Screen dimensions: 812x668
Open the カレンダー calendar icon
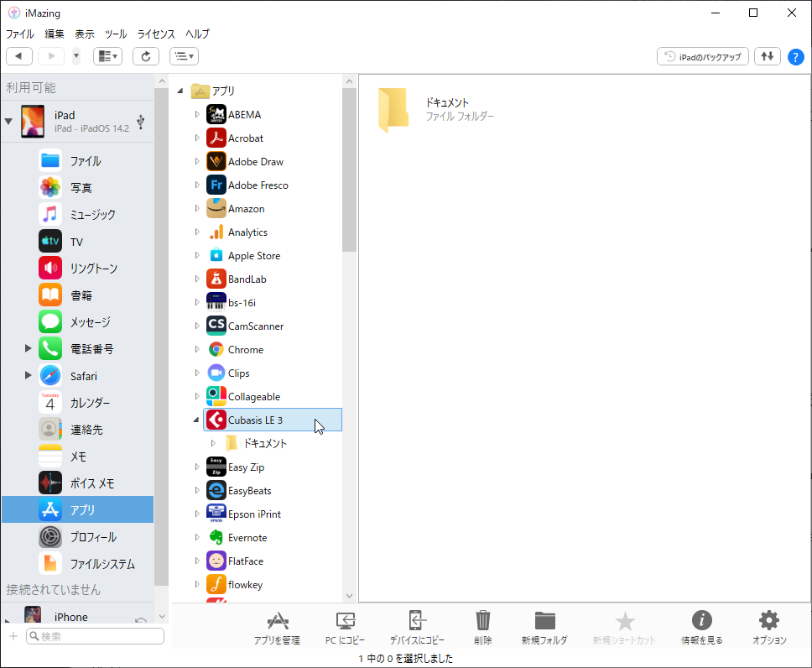tap(50, 403)
